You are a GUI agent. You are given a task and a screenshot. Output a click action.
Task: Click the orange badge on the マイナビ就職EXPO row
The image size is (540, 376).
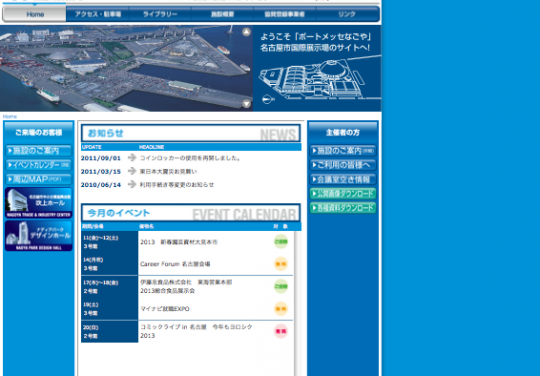coord(281,309)
